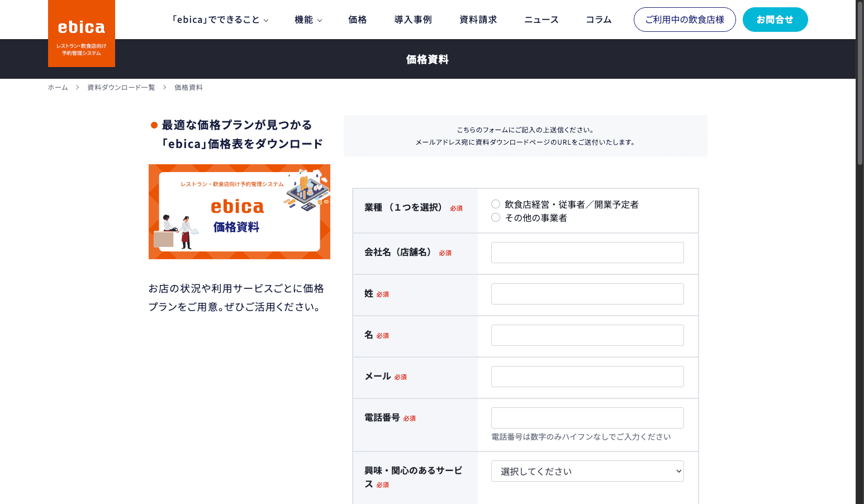Focus the 名 input field
The height and width of the screenshot is (504, 864).
(587, 335)
